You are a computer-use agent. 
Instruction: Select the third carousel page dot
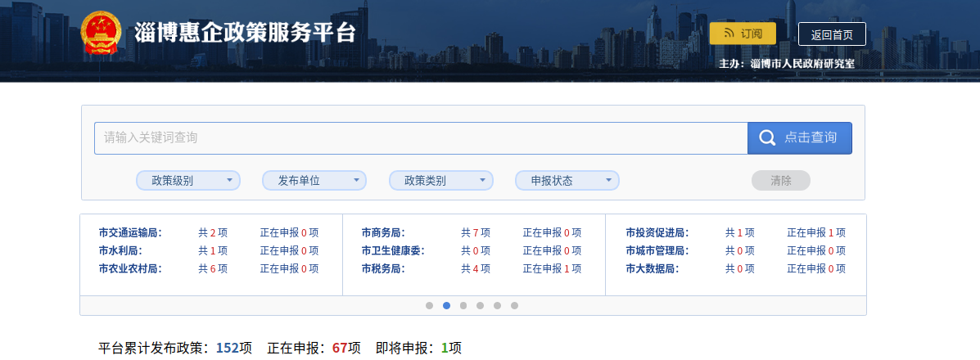[463, 306]
